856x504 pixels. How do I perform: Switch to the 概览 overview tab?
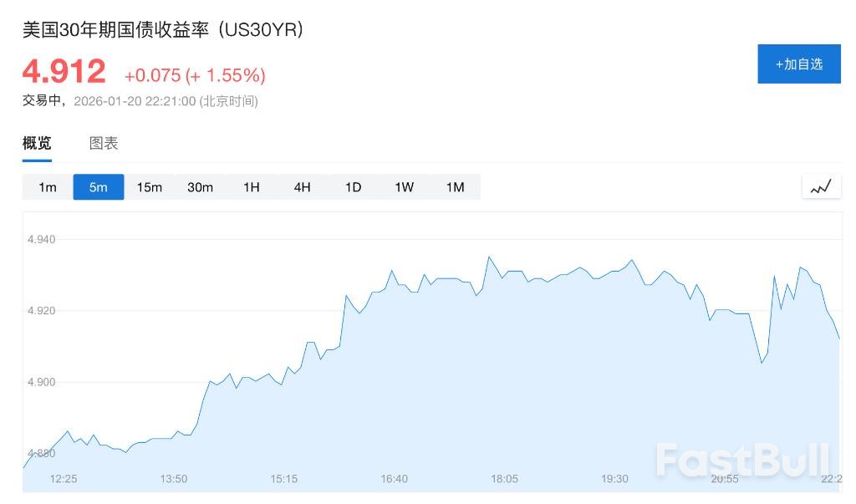pos(37,143)
